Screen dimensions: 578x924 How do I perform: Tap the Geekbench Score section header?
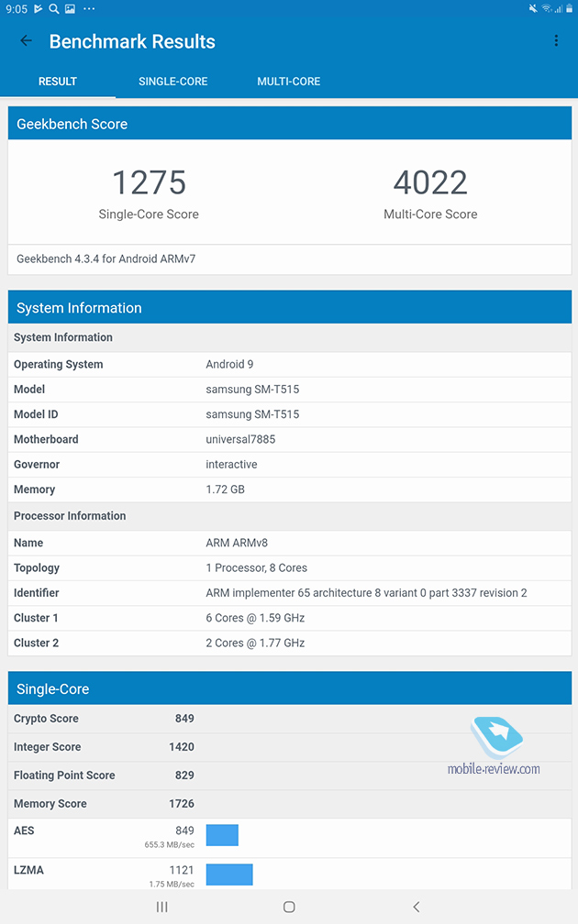(x=290, y=123)
